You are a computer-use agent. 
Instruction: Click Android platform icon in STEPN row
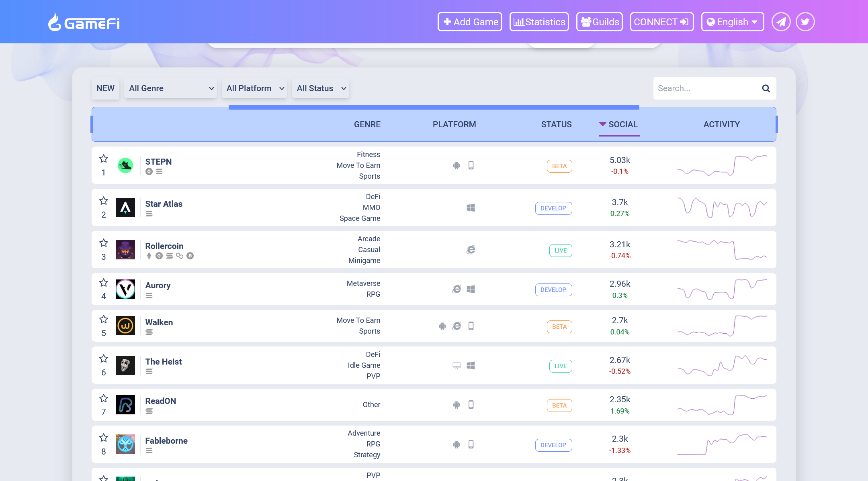coord(457,165)
